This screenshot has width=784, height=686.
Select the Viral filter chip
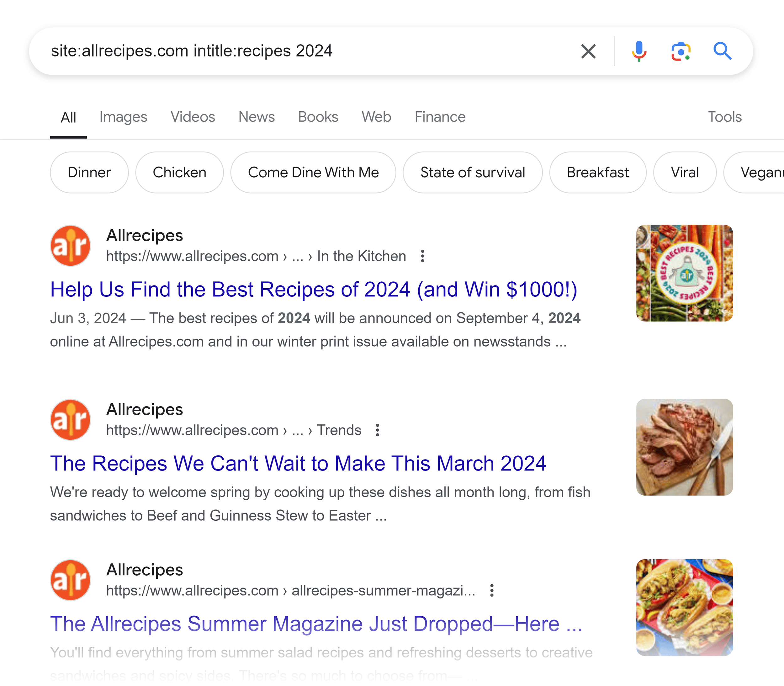click(685, 172)
